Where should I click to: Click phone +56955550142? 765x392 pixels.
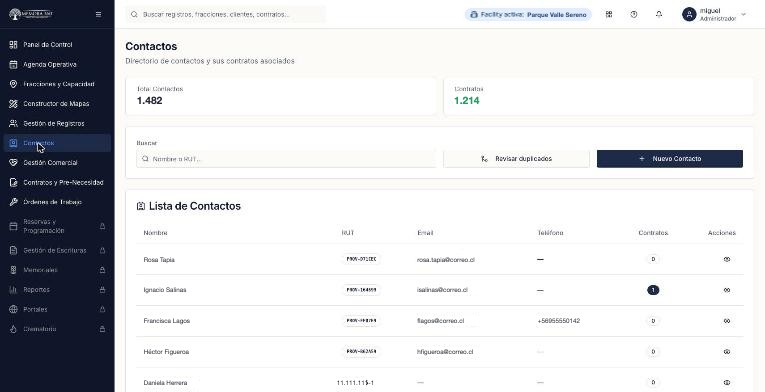[x=559, y=321]
